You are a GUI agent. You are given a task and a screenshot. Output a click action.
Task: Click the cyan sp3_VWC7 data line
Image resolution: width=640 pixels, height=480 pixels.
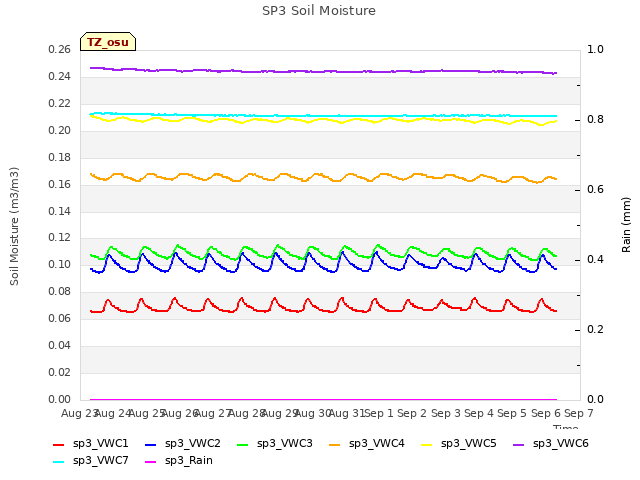click(x=322, y=116)
